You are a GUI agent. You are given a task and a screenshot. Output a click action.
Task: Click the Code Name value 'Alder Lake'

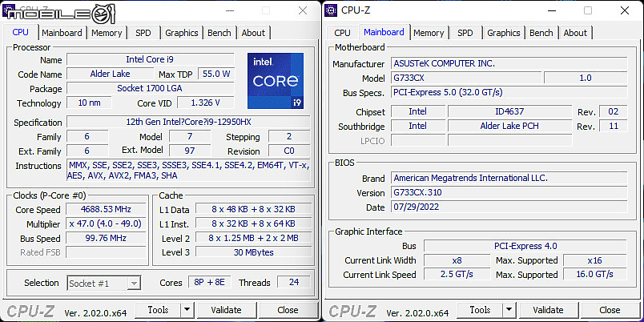[x=110, y=74]
